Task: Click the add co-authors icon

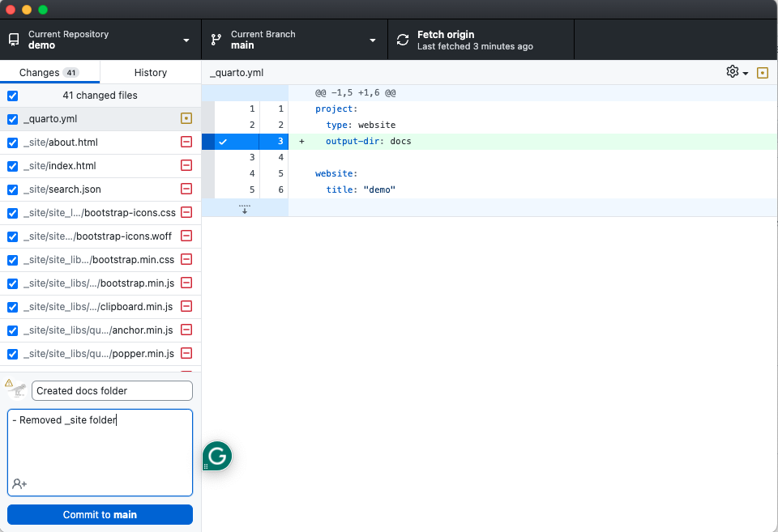Action: pos(19,483)
